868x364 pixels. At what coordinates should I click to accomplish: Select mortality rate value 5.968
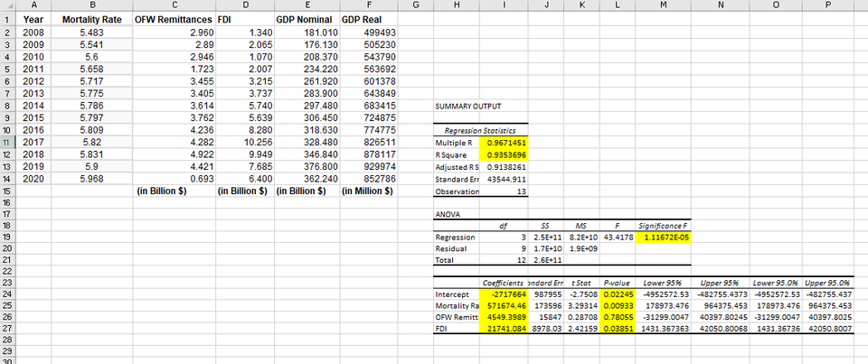(x=92, y=179)
